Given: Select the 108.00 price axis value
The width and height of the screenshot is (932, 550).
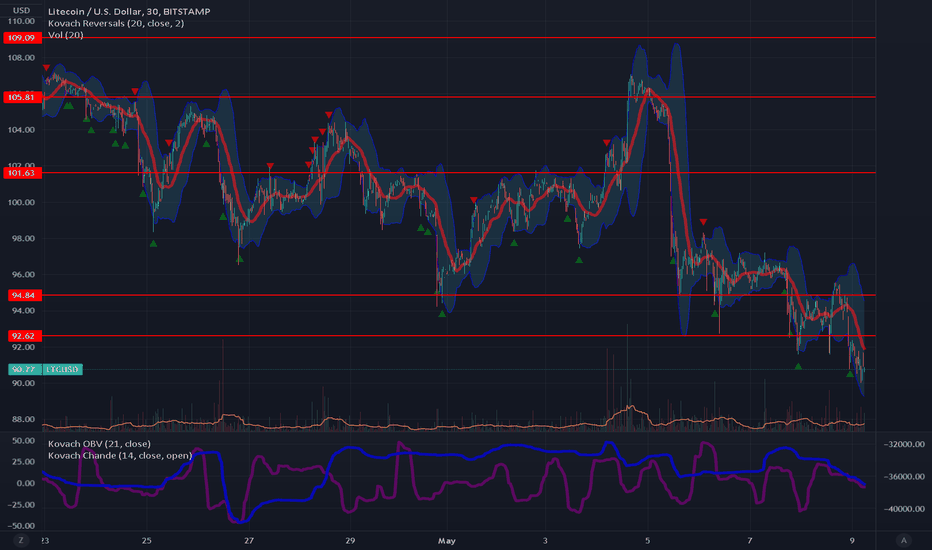Looking at the screenshot, I should [21, 58].
